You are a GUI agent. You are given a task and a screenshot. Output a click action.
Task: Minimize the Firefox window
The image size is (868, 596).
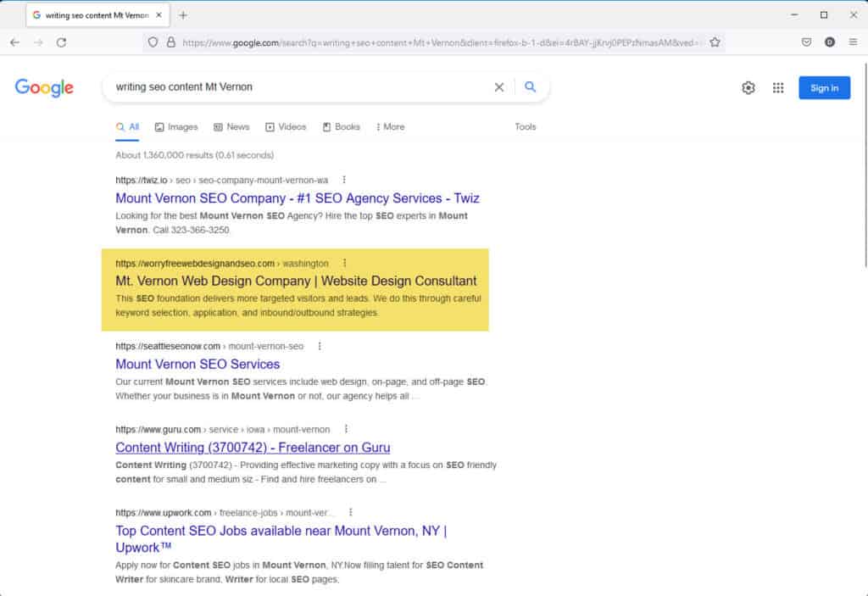point(794,15)
